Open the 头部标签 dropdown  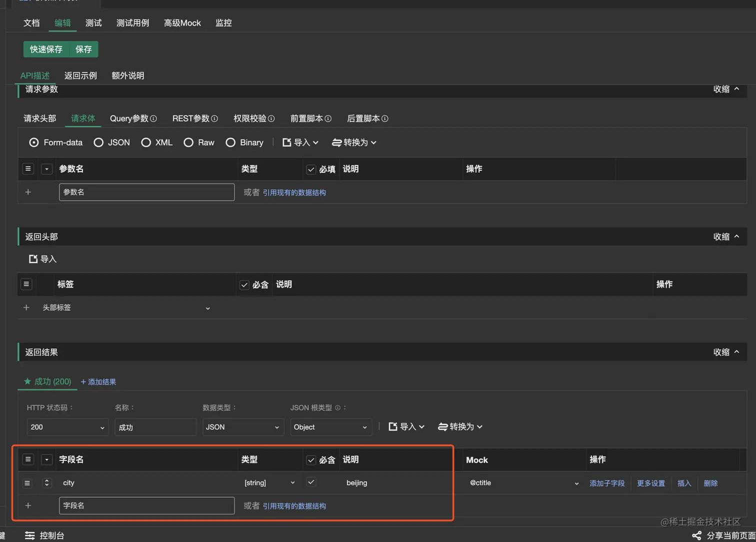pos(126,308)
